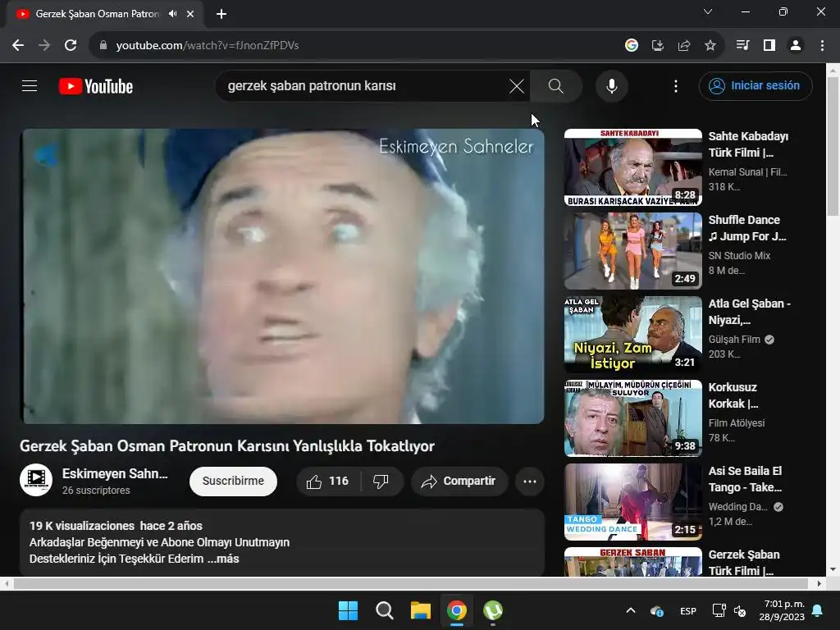Click the browser address bar URL

point(208,46)
